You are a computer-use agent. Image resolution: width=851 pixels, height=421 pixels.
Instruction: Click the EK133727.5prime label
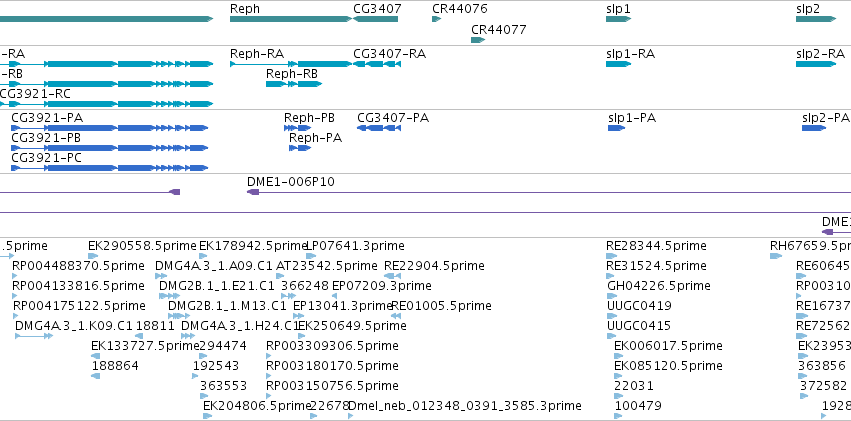[145, 347]
